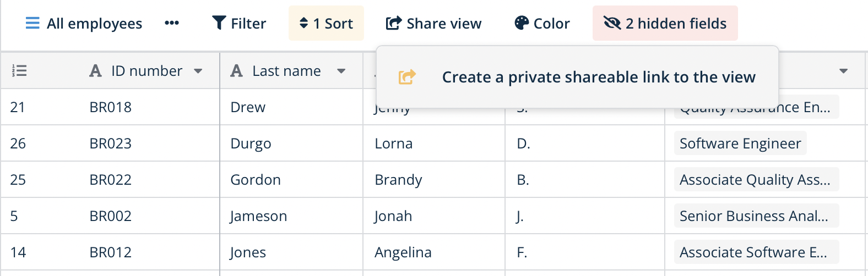868x276 pixels.
Task: Click the row number list icon in header
Action: (x=19, y=71)
